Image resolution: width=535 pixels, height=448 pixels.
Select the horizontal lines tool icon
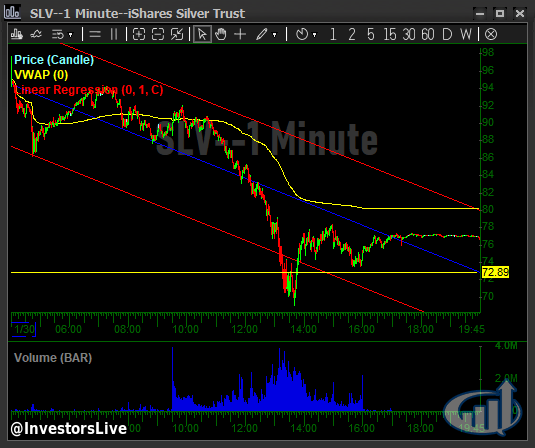point(95,34)
